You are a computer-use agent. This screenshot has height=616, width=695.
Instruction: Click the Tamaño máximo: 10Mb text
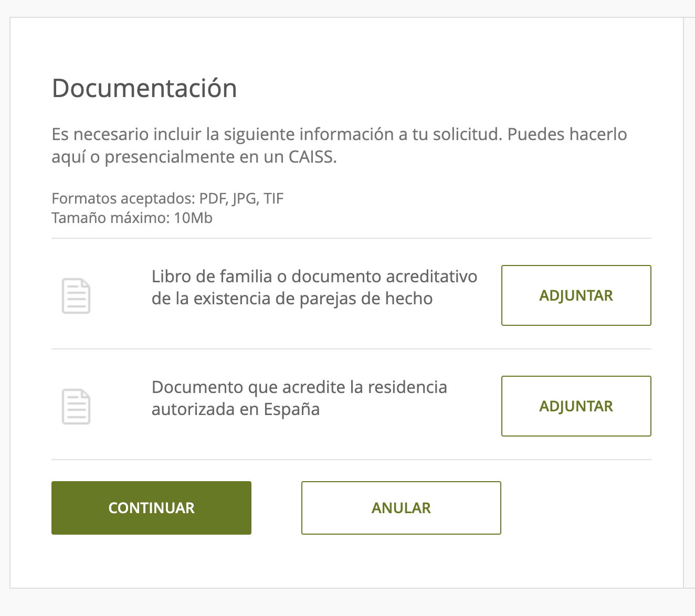click(132, 218)
